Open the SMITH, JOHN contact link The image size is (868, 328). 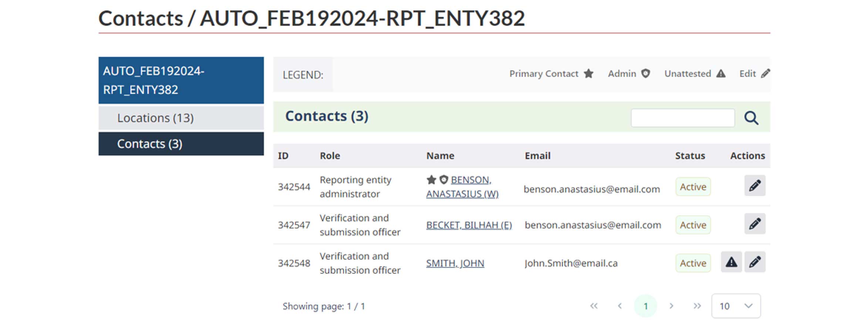pyautogui.click(x=455, y=263)
